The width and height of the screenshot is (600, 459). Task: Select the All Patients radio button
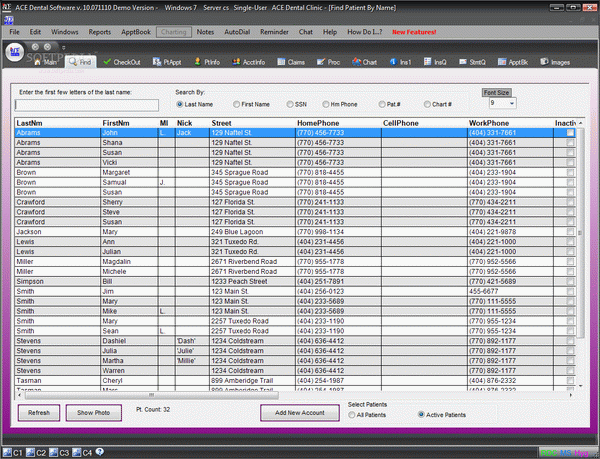[x=352, y=414]
